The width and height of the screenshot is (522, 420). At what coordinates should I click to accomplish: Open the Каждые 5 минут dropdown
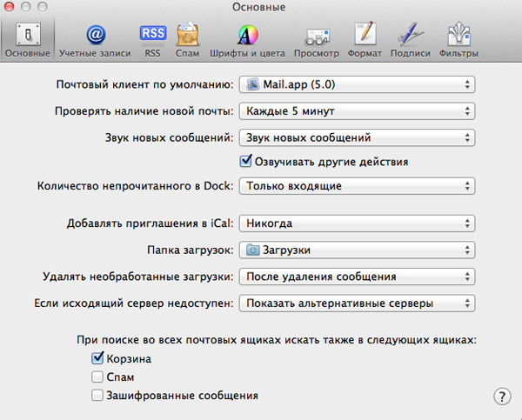click(357, 111)
